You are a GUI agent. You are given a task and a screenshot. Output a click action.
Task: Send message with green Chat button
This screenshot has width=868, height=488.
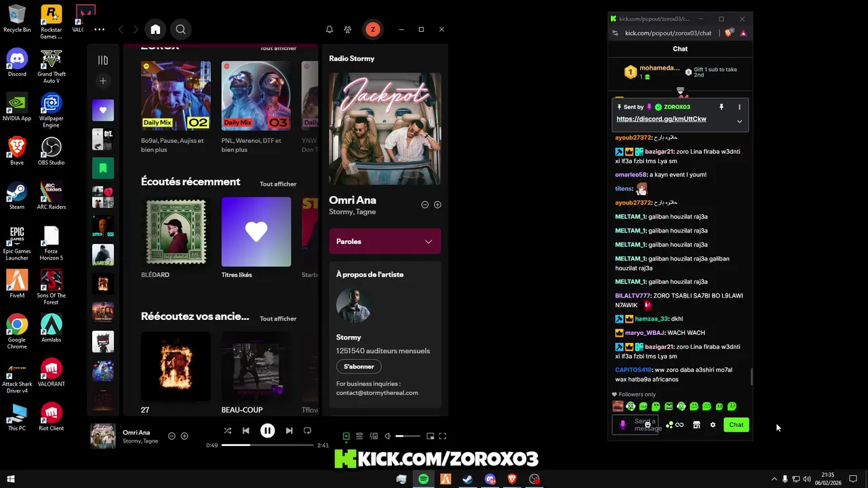click(x=736, y=425)
